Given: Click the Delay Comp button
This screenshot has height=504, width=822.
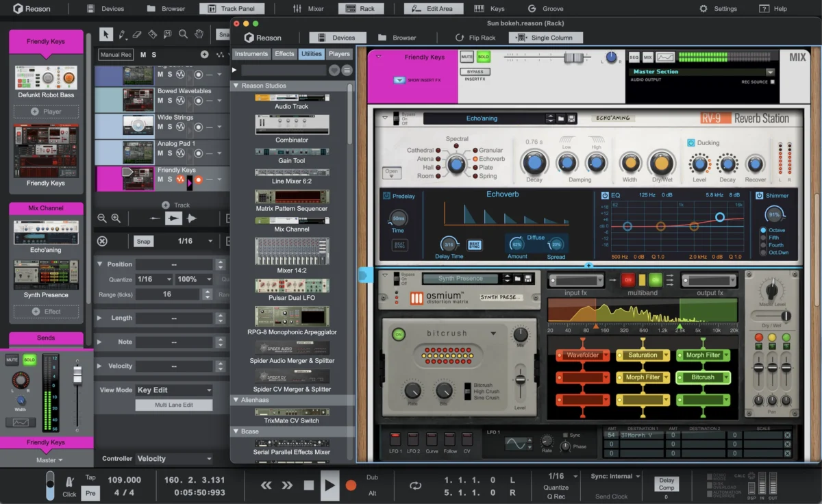Looking at the screenshot, I should pos(667,484).
